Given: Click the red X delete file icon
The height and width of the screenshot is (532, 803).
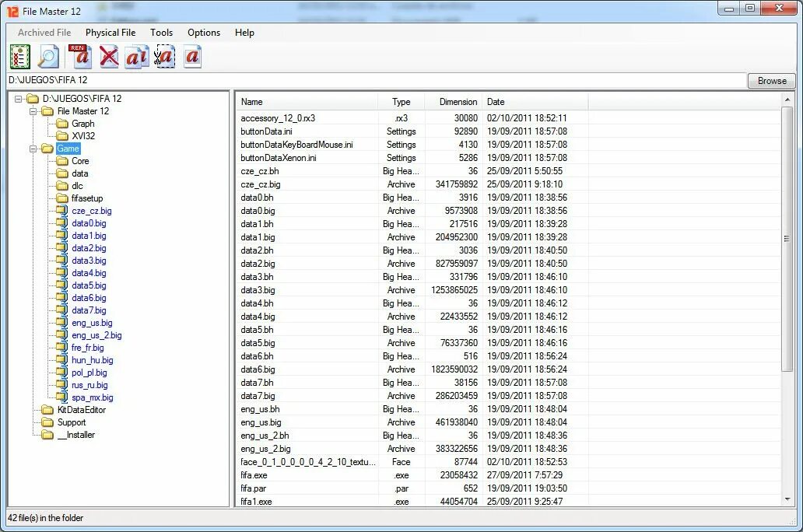Looking at the screenshot, I should point(109,56).
